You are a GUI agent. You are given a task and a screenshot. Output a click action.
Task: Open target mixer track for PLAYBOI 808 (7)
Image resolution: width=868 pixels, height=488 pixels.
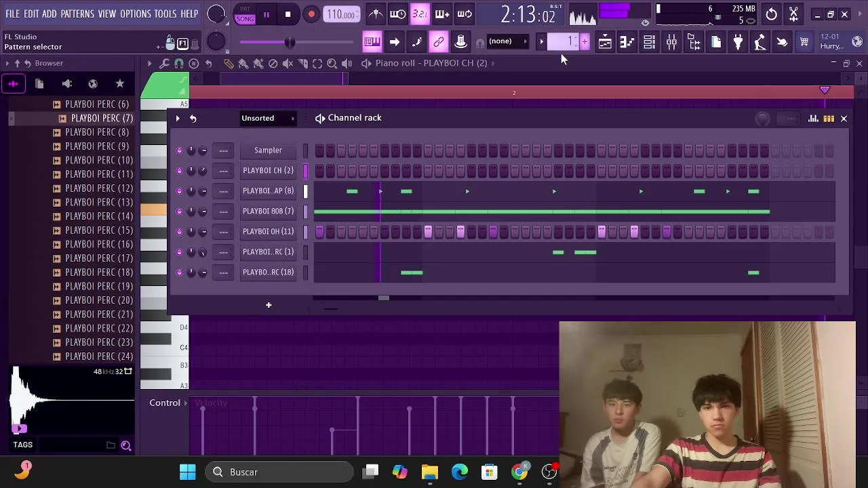pos(223,211)
